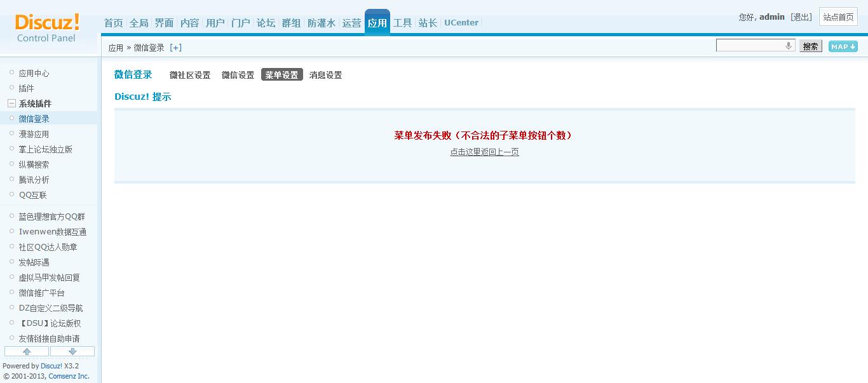Open 漫游应用 in the sidebar
The width and height of the screenshot is (868, 383).
click(34, 134)
